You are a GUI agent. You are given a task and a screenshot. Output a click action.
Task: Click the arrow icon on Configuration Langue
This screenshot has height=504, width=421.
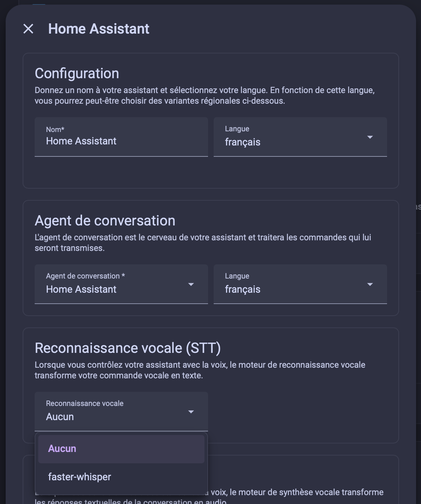pos(370,137)
